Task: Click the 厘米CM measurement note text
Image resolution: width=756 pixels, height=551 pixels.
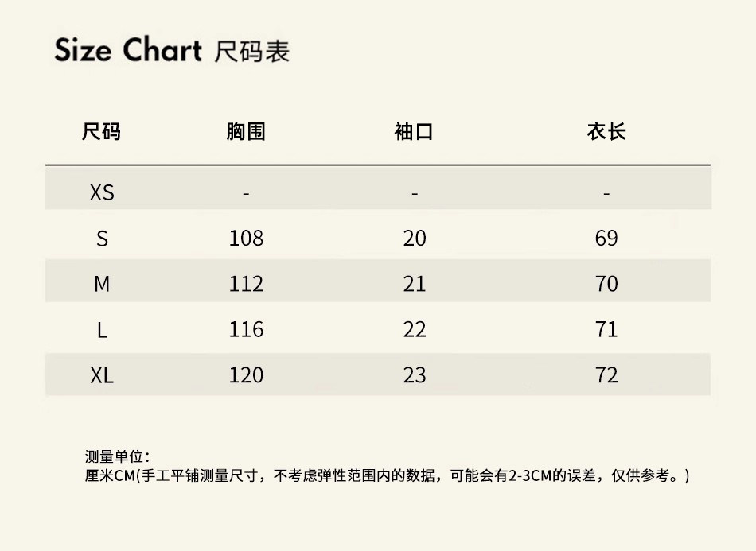Action: tap(387, 476)
